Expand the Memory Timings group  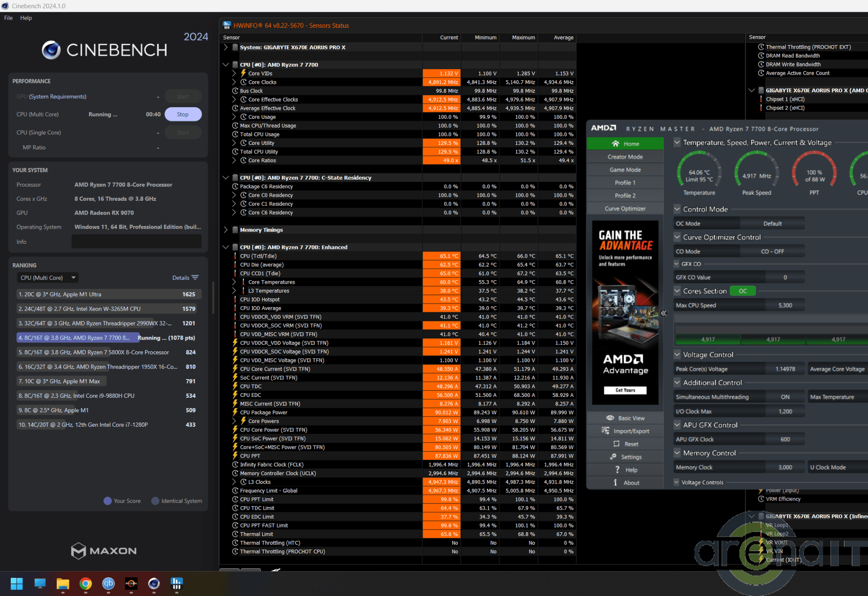tap(226, 229)
